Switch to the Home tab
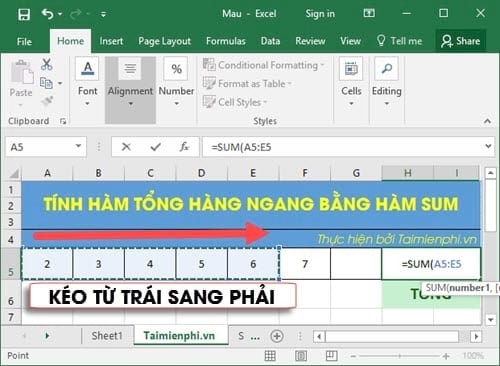500x366 pixels. click(70, 41)
